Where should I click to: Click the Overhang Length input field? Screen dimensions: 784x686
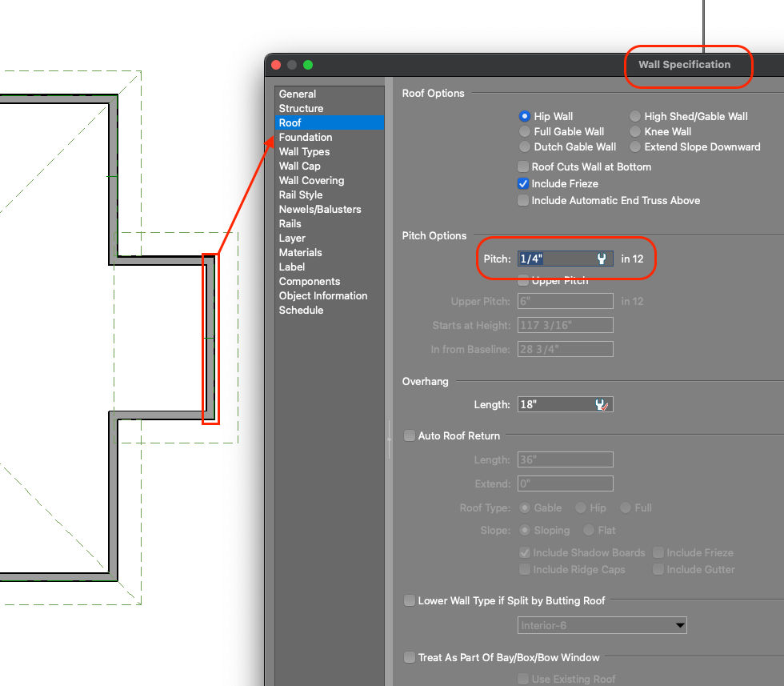(554, 405)
